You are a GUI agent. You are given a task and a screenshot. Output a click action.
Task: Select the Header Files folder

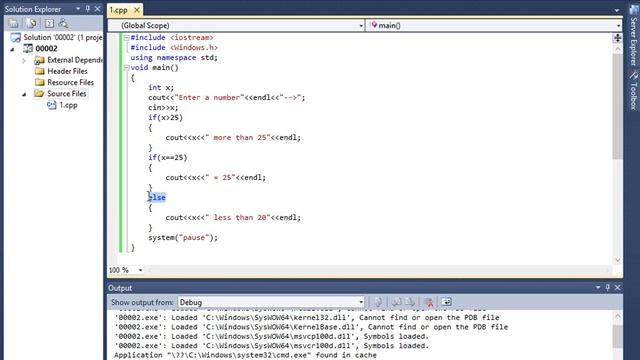[x=61, y=71]
